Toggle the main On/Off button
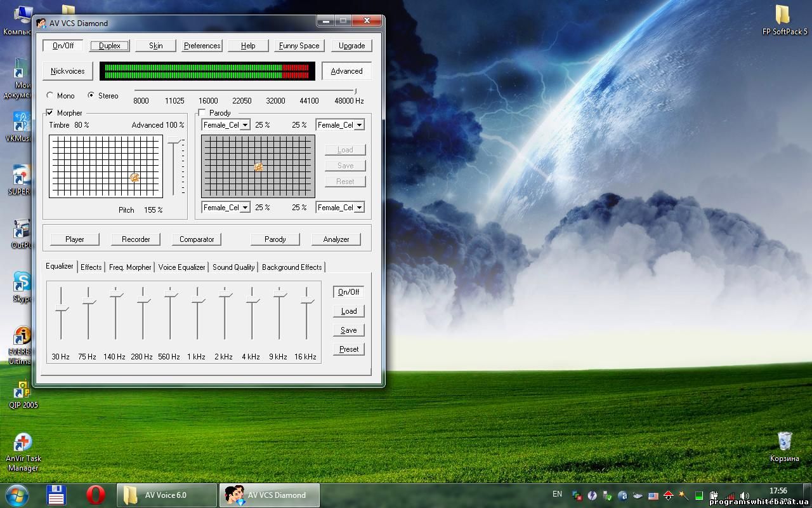 click(x=63, y=46)
